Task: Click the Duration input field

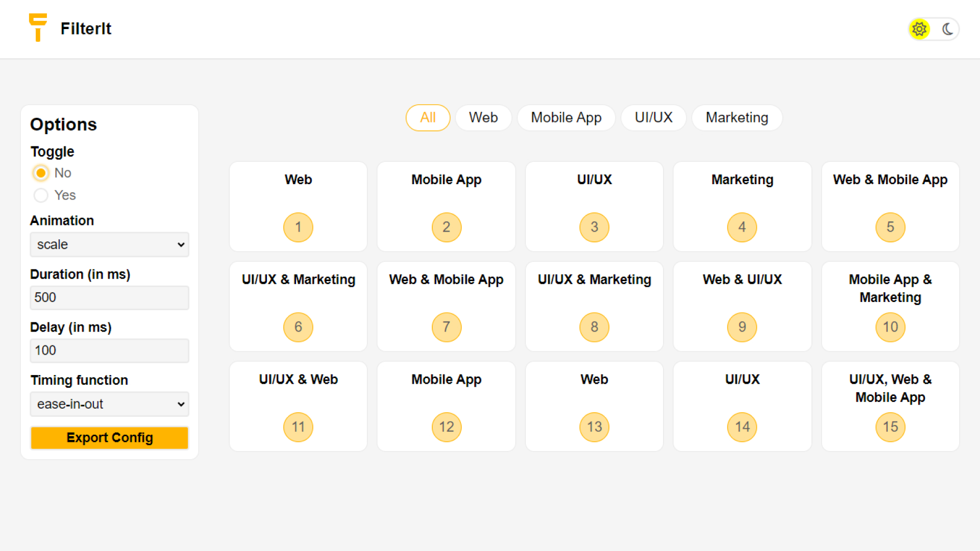Action: point(109,297)
